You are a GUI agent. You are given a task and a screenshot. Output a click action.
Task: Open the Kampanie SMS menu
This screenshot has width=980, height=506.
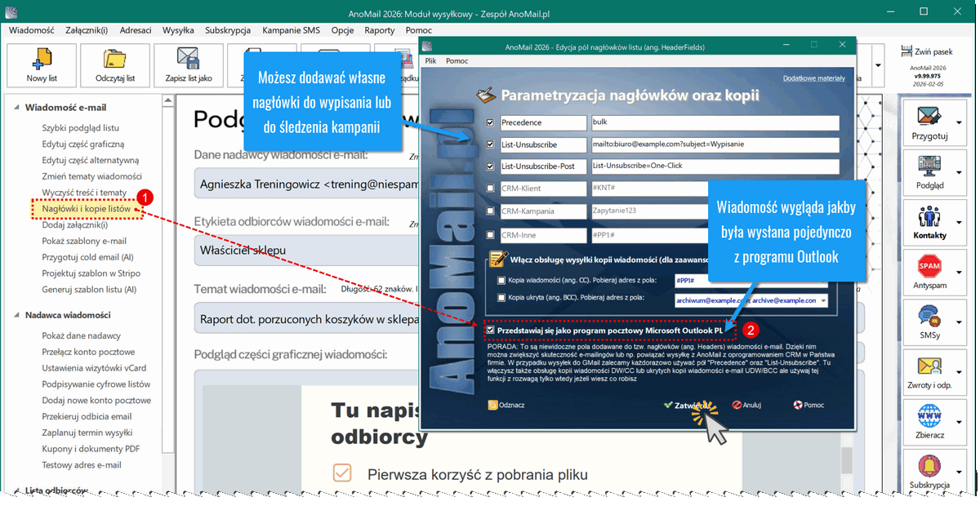[x=291, y=30]
